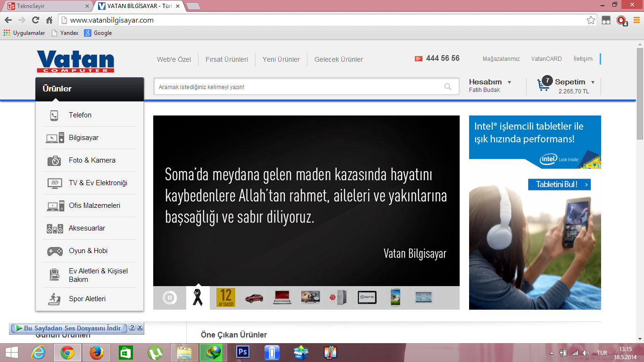This screenshot has width=644, height=362.
Task: Open Firefox from the taskbar
Action: point(97,353)
